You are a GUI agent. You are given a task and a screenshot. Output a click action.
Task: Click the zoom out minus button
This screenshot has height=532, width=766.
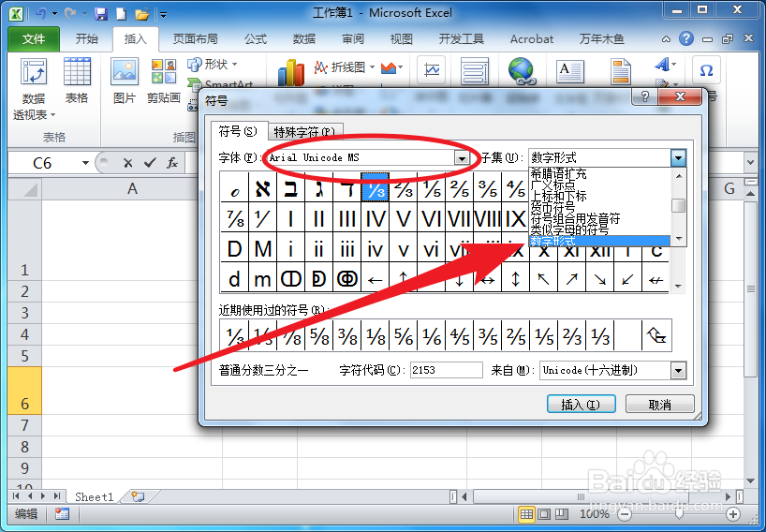point(625,514)
